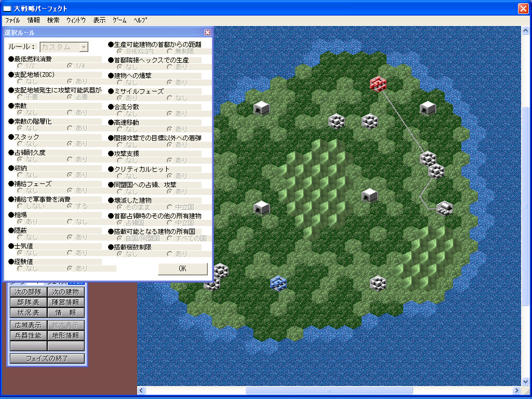The image size is (532, 399).
Task: Select the grey bunker right of the central mountains
Action: coord(369,195)
